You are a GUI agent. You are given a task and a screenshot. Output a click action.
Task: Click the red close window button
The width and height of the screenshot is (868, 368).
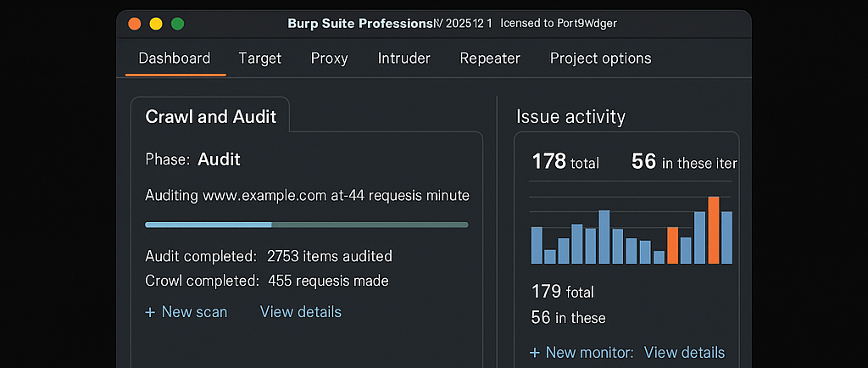coord(134,24)
